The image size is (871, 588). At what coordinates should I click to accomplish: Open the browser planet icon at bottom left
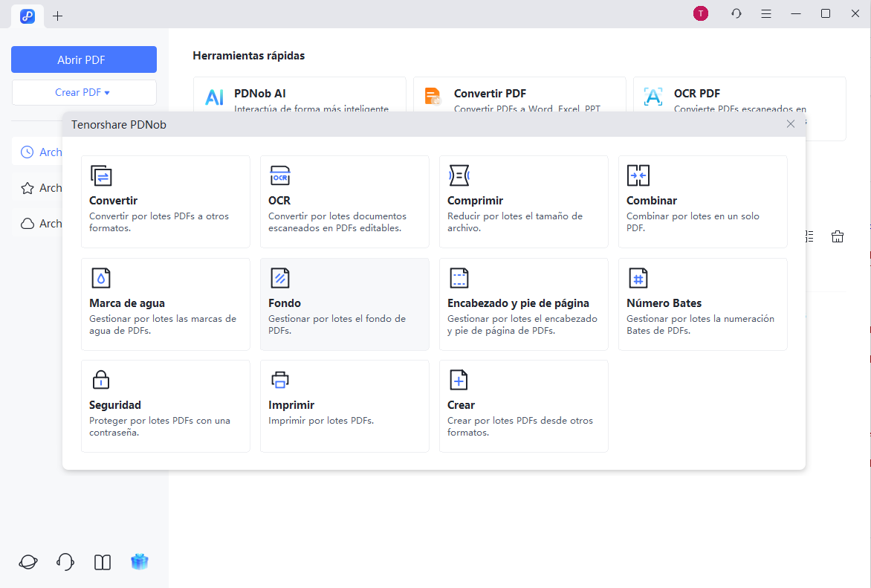tap(27, 561)
